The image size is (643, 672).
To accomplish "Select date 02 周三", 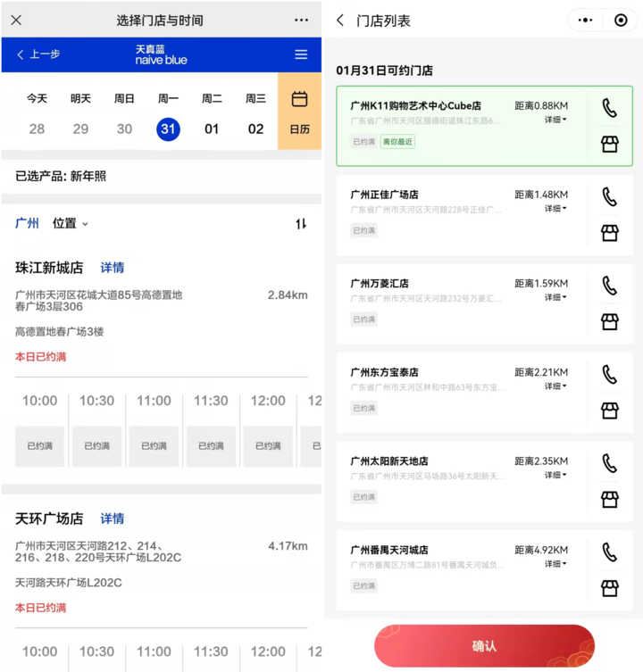I will (255, 114).
